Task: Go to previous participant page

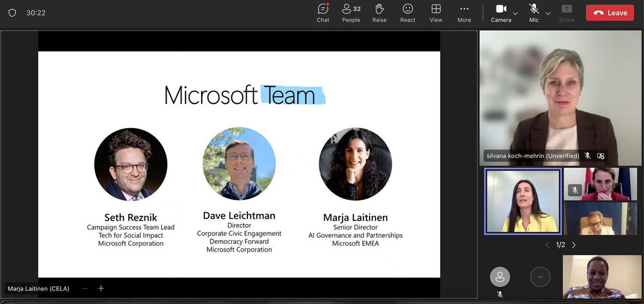Action: coord(547,245)
